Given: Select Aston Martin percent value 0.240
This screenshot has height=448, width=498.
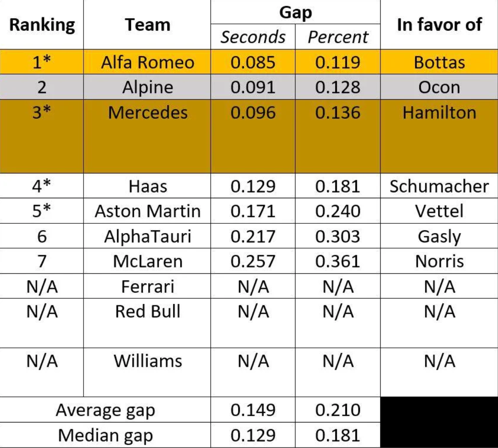Looking at the screenshot, I should [x=338, y=211].
